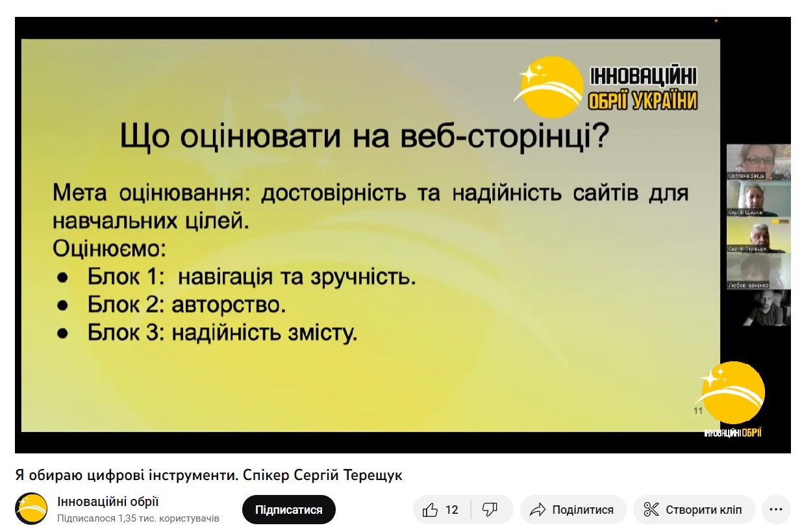Open the three-dot more actions menu
The height and width of the screenshot is (532, 802).
pos(775,510)
